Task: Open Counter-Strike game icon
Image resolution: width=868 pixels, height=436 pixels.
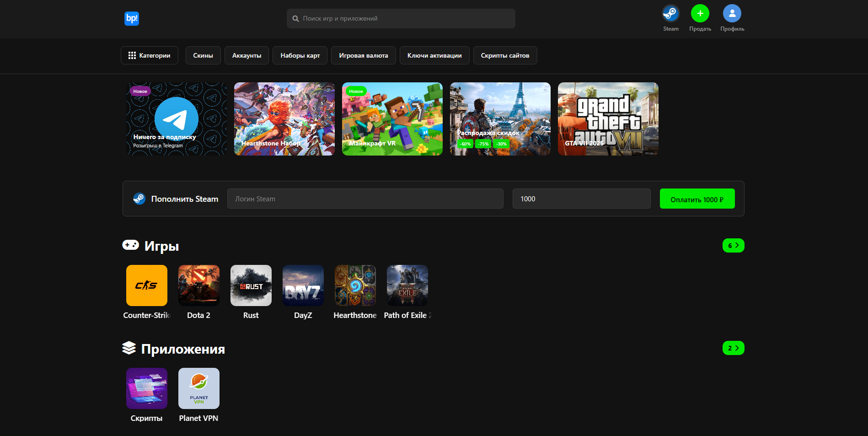Action: (147, 285)
